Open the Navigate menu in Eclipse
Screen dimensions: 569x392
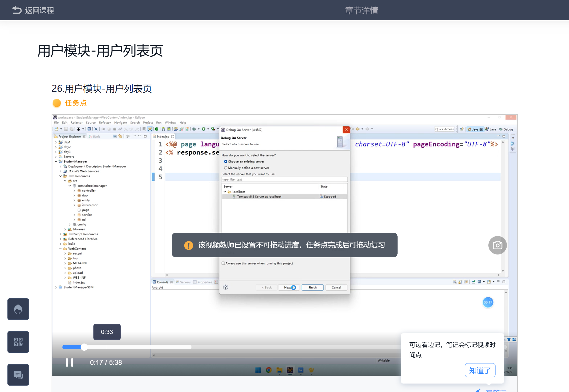pyautogui.click(x=120, y=123)
